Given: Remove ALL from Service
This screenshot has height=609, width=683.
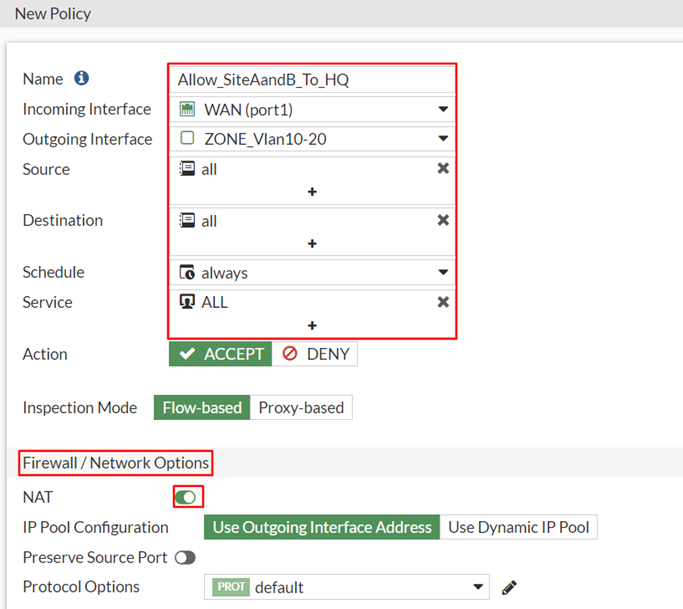Looking at the screenshot, I should tap(443, 302).
